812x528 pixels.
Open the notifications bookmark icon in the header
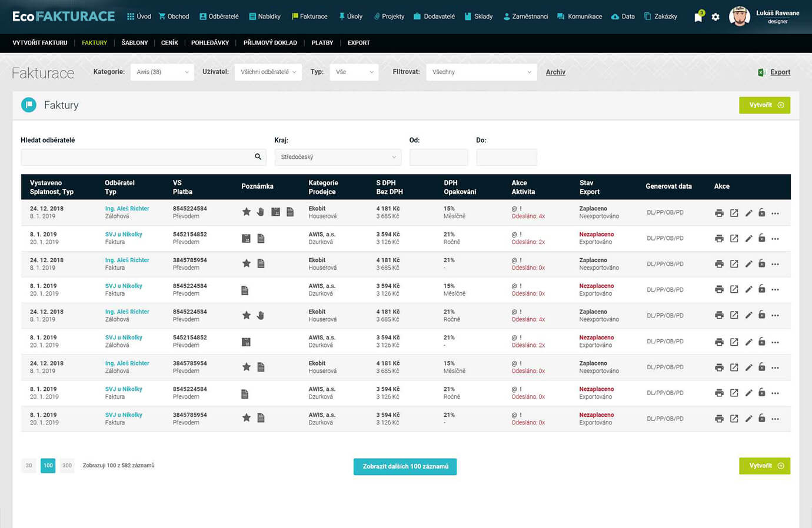tap(698, 17)
